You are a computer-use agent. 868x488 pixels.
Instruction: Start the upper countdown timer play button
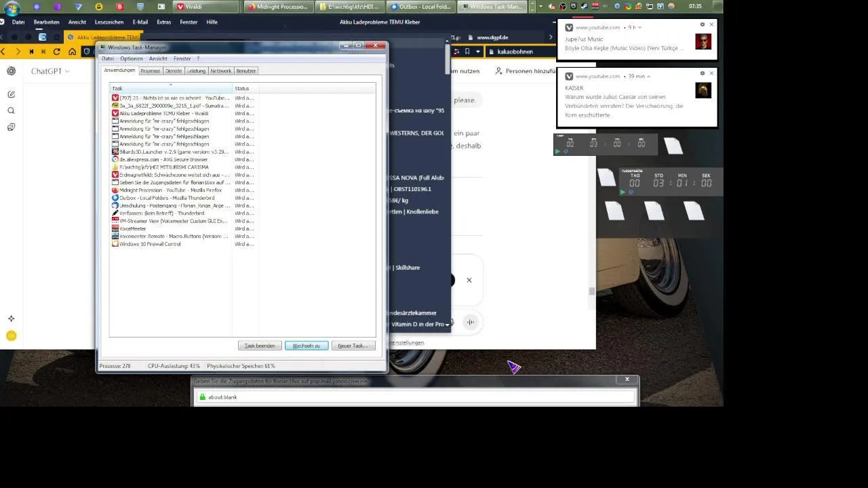tap(558, 152)
